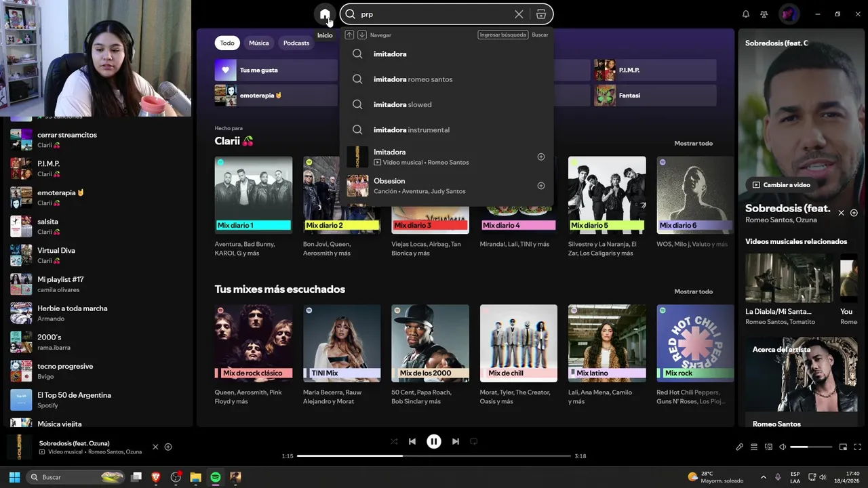Choose the suggestion 'imitadora romeo santos'
This screenshot has height=488, width=868.
coord(447,79)
